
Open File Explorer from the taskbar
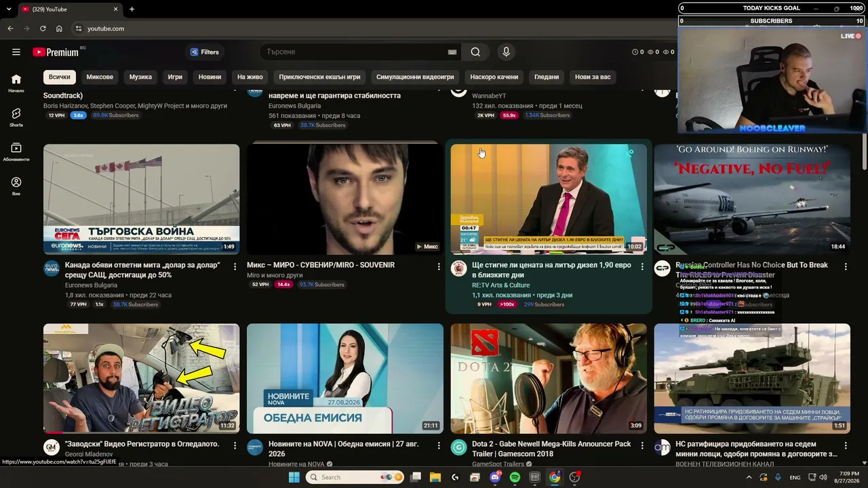[435, 477]
